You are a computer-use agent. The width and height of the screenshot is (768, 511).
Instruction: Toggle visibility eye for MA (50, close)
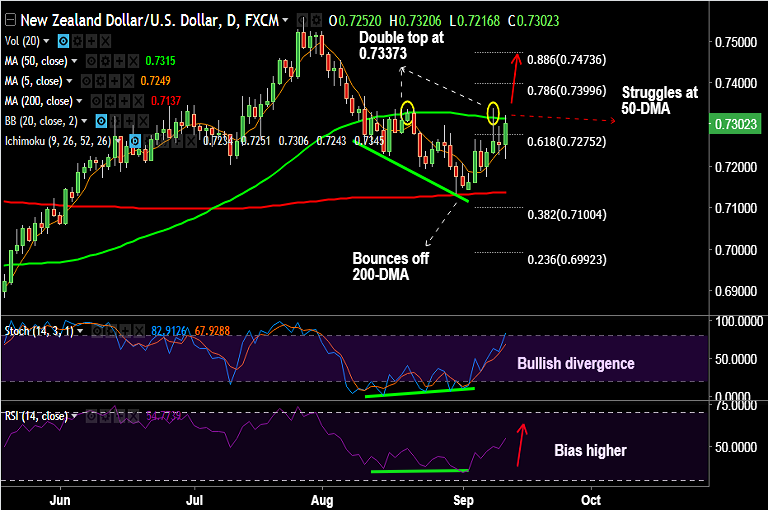click(x=91, y=61)
